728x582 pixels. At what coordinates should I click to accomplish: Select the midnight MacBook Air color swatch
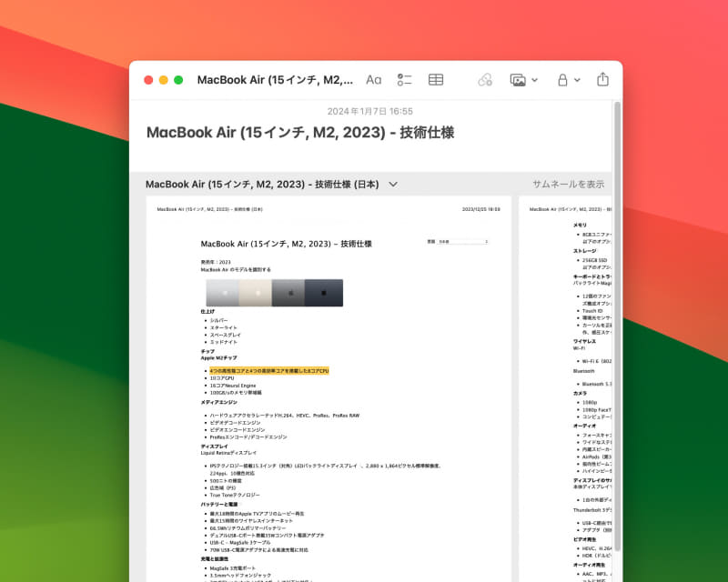tap(323, 293)
